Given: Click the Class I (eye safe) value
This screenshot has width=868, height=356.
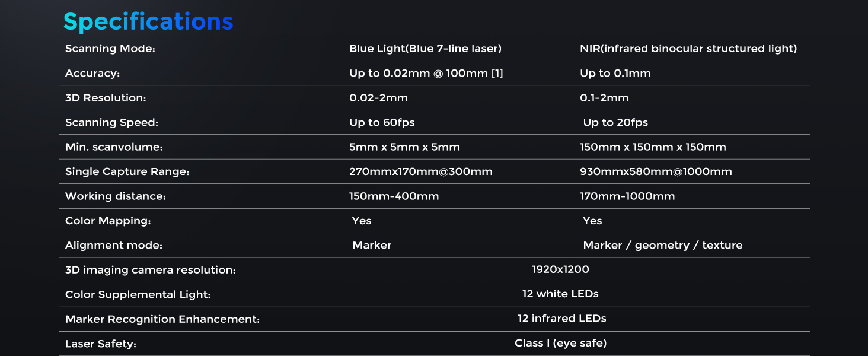Looking at the screenshot, I should point(560,343).
